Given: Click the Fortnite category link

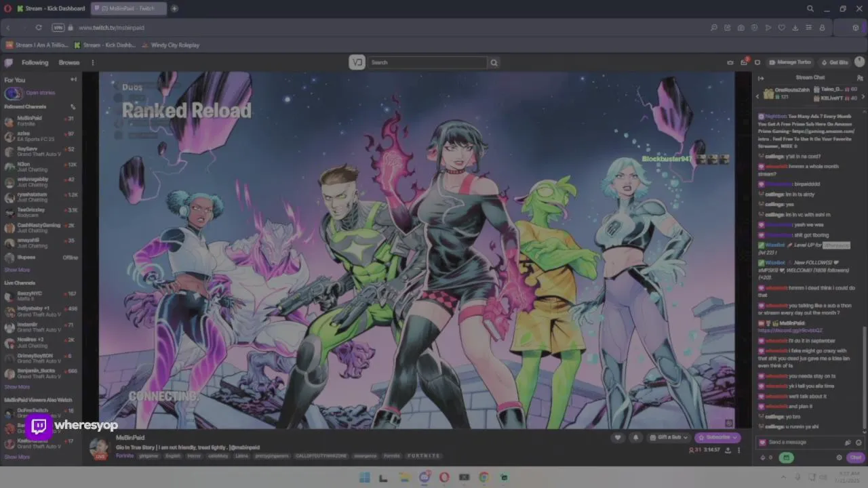Looking at the screenshot, I should click(125, 456).
